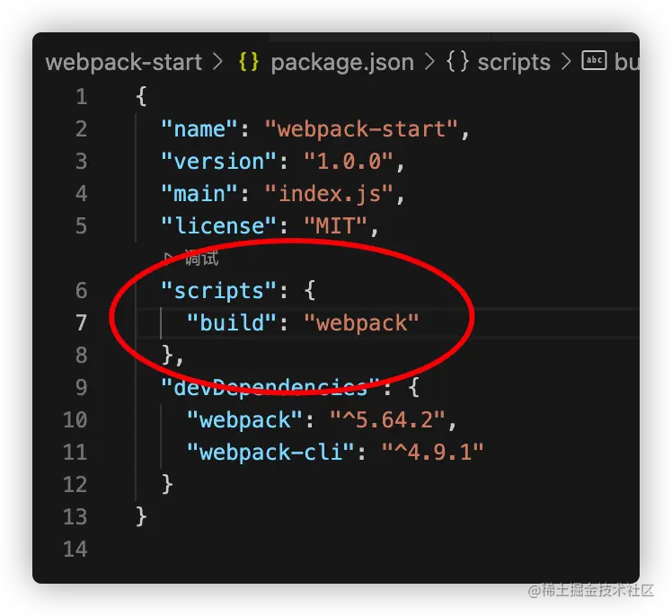Click the closing brace on line 12
The width and height of the screenshot is (672, 616).
pos(167,484)
